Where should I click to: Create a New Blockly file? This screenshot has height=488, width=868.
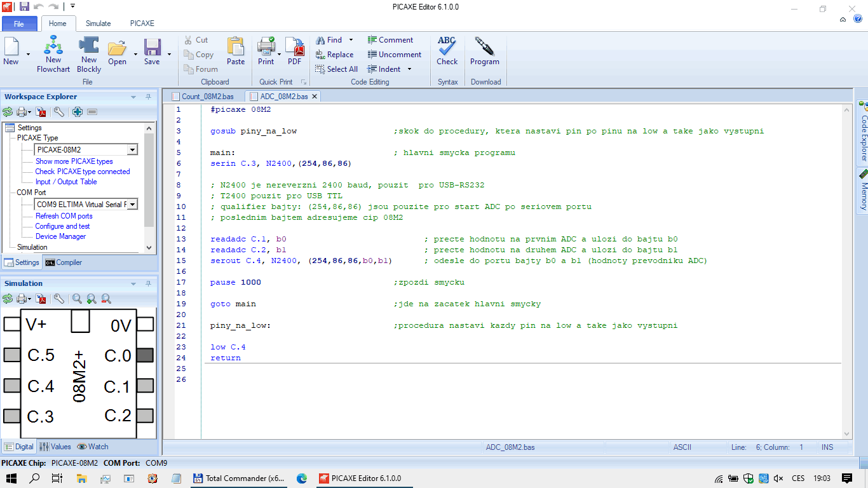pyautogui.click(x=89, y=53)
